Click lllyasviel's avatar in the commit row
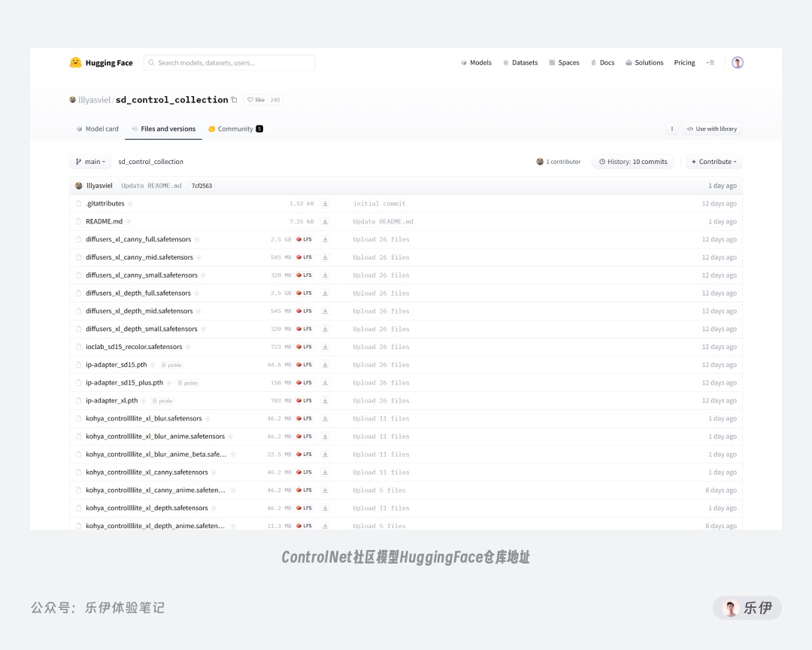Viewport: 812px width, 650px height. click(x=78, y=185)
